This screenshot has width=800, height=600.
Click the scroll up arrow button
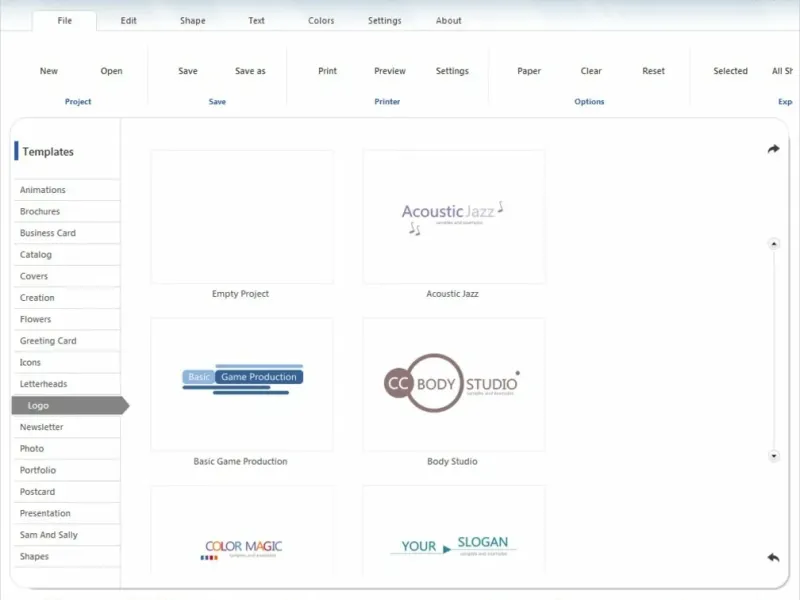tap(774, 244)
